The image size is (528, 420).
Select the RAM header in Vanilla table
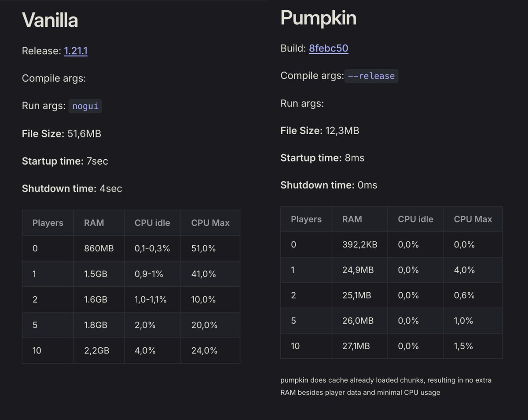tap(94, 223)
